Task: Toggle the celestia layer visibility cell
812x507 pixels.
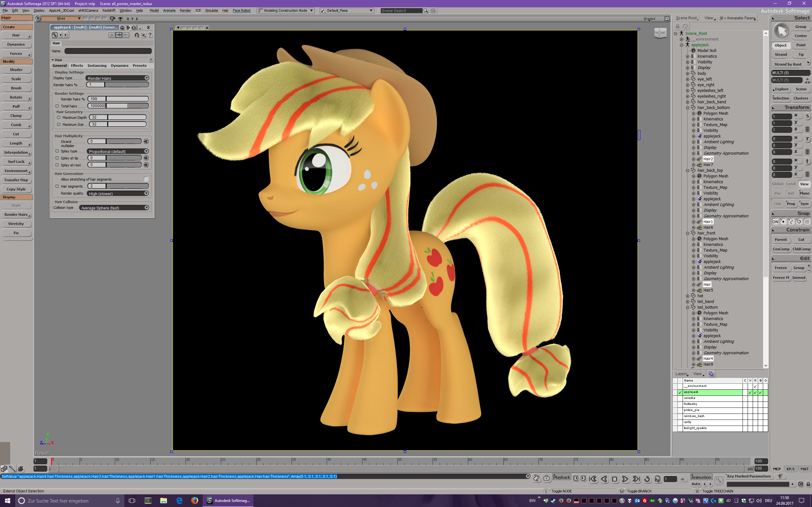Action: point(750,398)
